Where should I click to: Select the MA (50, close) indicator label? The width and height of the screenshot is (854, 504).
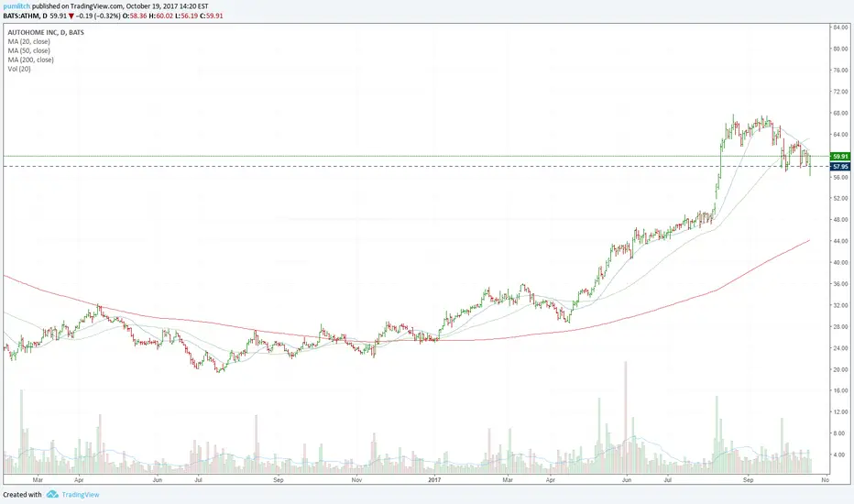tap(29, 50)
